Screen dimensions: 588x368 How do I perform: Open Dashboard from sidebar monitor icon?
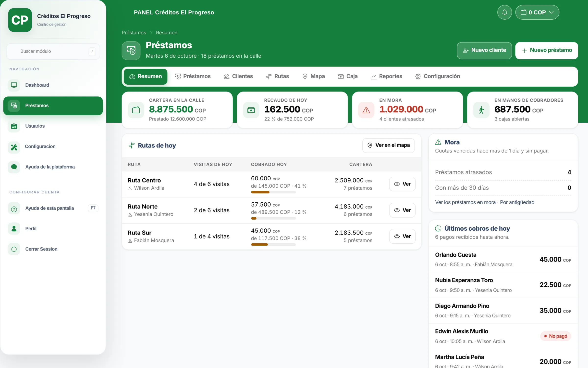pyautogui.click(x=14, y=85)
